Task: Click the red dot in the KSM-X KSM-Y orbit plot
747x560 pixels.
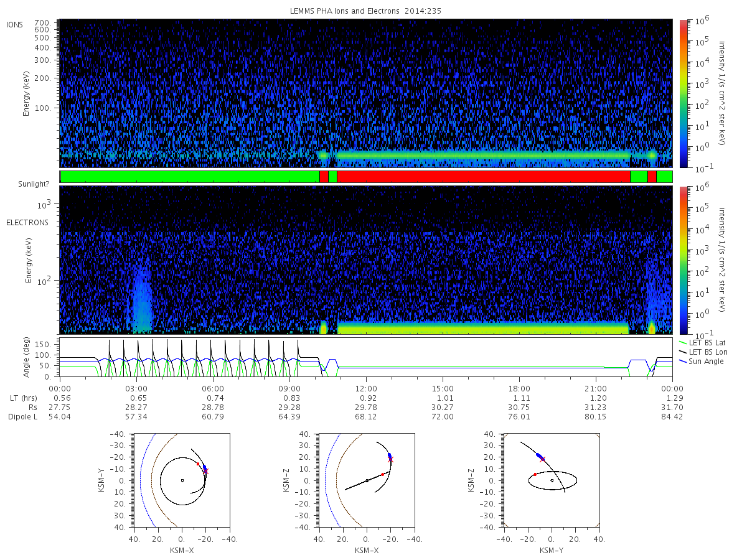Action: pyautogui.click(x=198, y=464)
